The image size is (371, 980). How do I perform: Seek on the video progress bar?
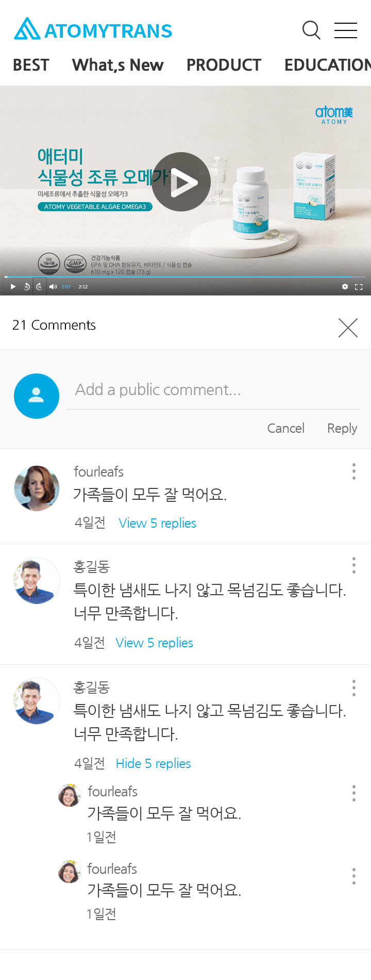click(x=185, y=277)
